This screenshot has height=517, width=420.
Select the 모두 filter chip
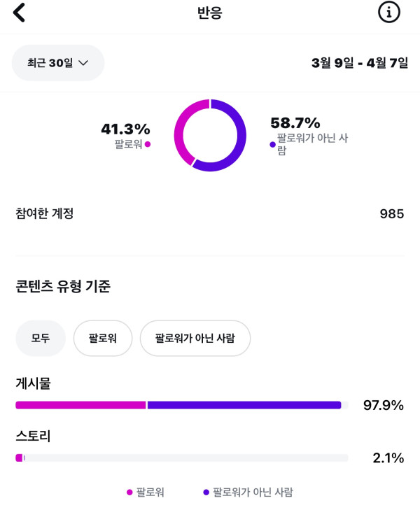[41, 339]
